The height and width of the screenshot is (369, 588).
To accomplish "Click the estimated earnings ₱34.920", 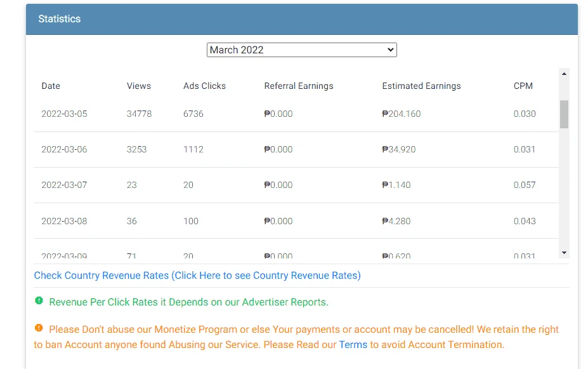I will [398, 149].
